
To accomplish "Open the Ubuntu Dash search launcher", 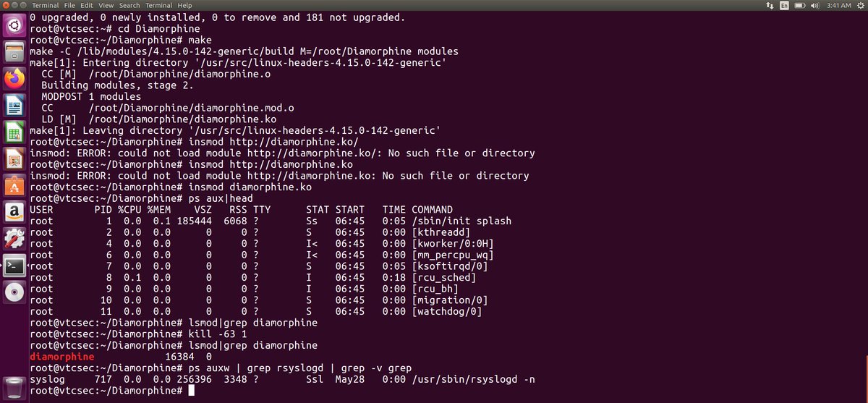I will (x=14, y=26).
